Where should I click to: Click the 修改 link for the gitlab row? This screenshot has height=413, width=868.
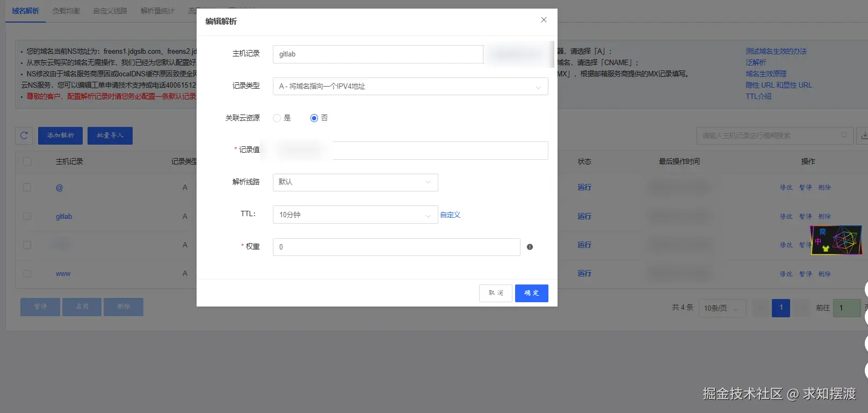click(786, 217)
